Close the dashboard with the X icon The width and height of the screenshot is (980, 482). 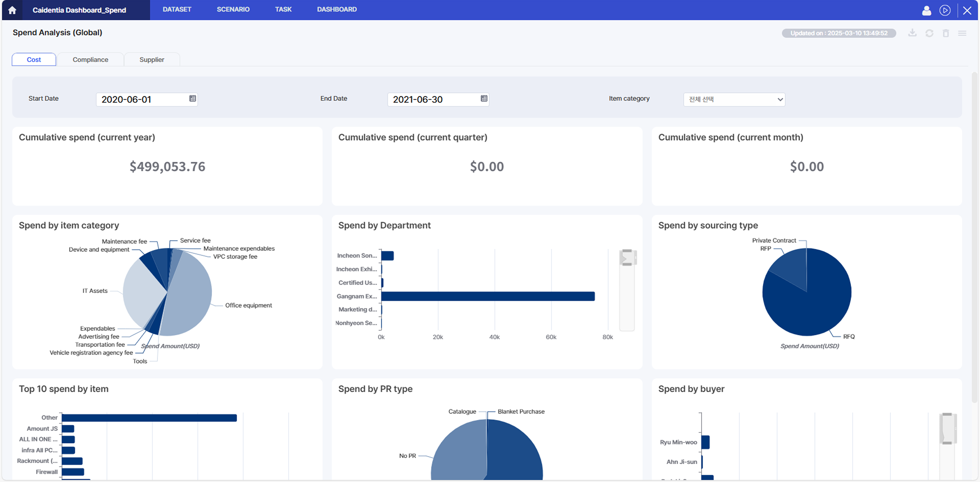click(x=967, y=10)
